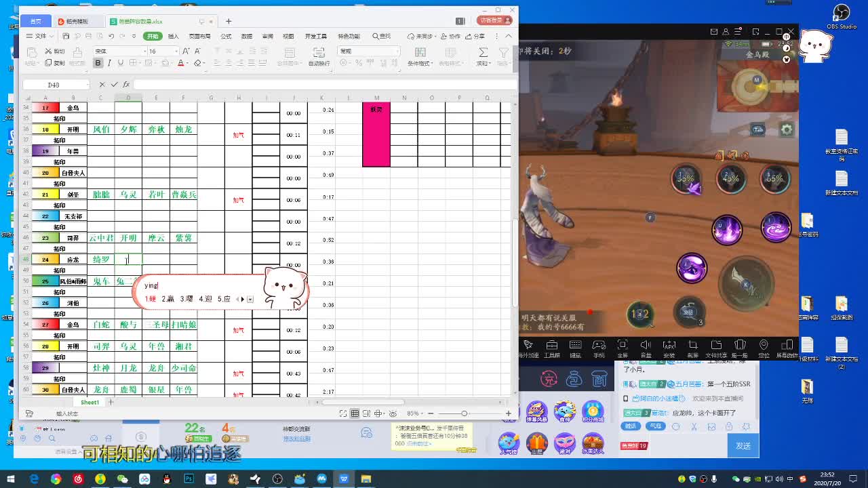The image size is (868, 488).
Task: Undo the last action in WPS
Action: (111, 36)
